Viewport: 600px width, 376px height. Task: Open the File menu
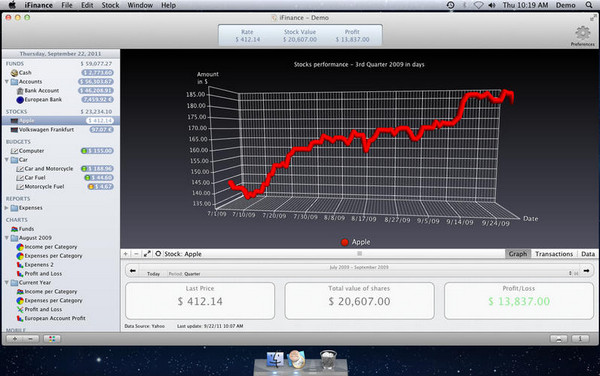tap(67, 5)
